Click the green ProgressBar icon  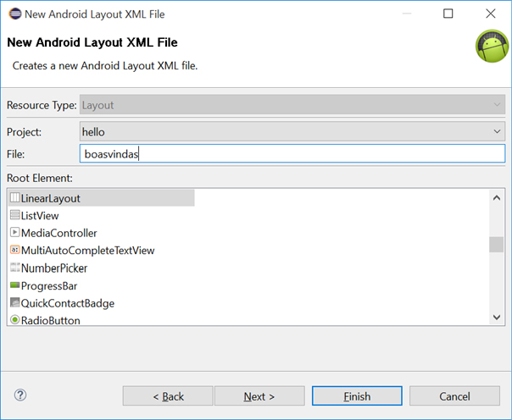[14, 286]
